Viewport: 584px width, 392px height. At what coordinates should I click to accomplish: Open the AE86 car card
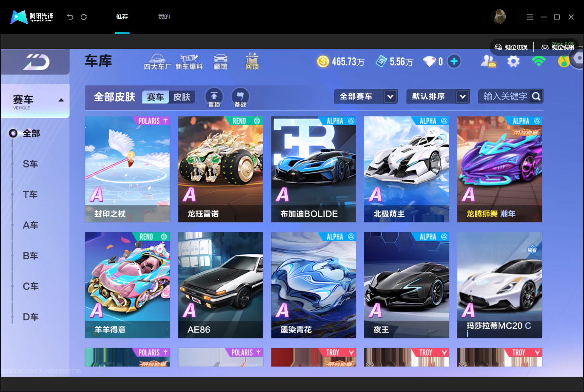[221, 285]
